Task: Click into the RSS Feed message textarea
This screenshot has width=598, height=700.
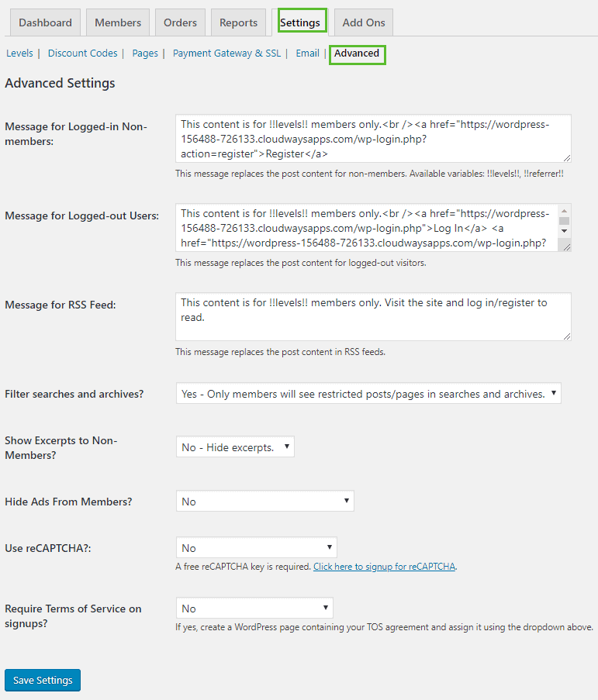Action: [373, 316]
